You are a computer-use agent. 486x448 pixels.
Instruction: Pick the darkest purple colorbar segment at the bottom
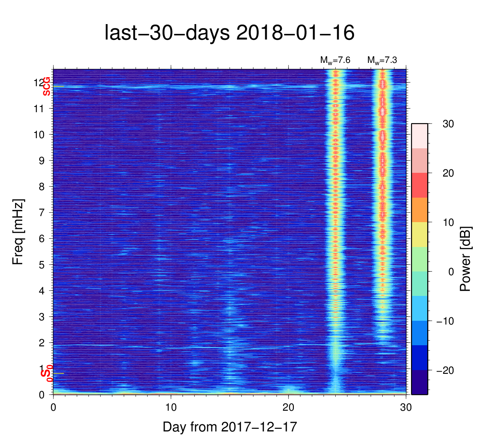pos(419,382)
